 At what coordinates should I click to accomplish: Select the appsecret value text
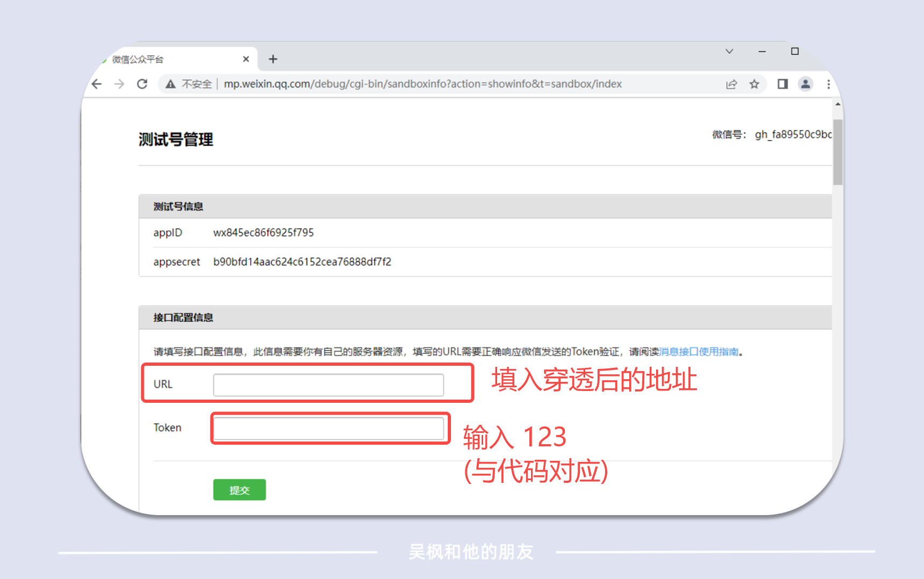pyautogui.click(x=302, y=262)
